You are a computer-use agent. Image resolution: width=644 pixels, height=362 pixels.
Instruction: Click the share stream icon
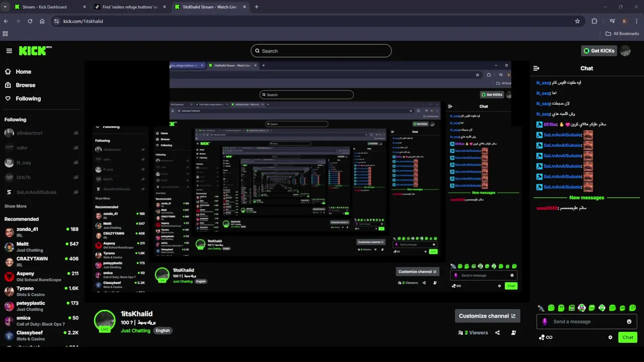pyautogui.click(x=498, y=333)
